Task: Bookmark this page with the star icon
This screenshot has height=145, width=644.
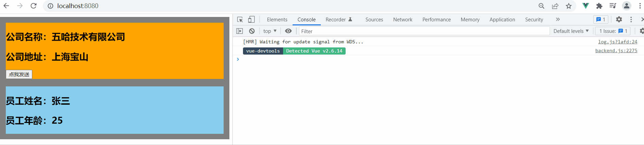Action: (x=569, y=6)
